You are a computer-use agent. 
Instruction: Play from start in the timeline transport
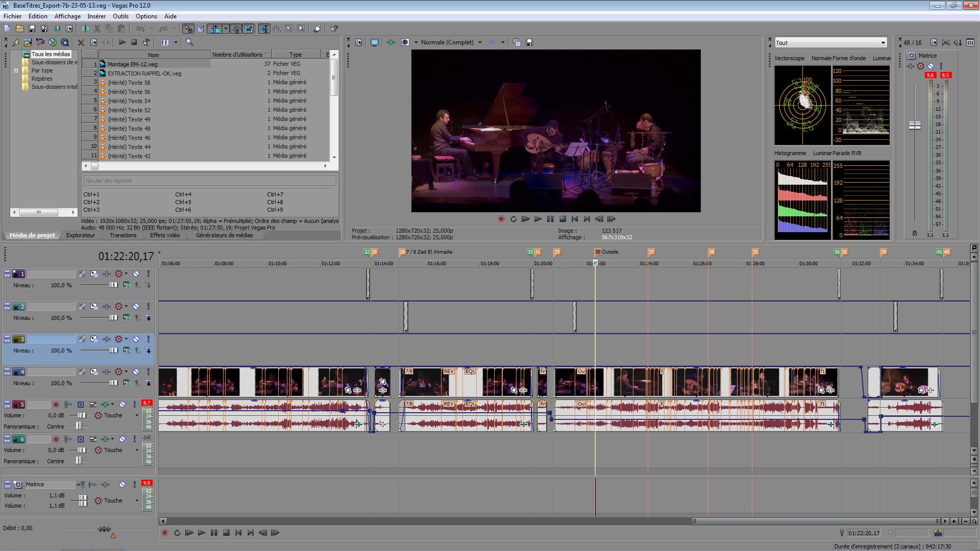[189, 533]
